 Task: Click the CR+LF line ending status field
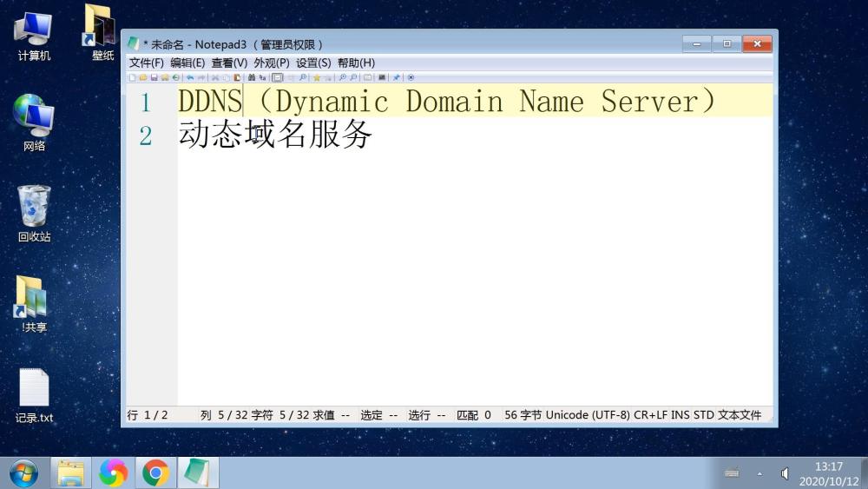pyautogui.click(x=650, y=415)
